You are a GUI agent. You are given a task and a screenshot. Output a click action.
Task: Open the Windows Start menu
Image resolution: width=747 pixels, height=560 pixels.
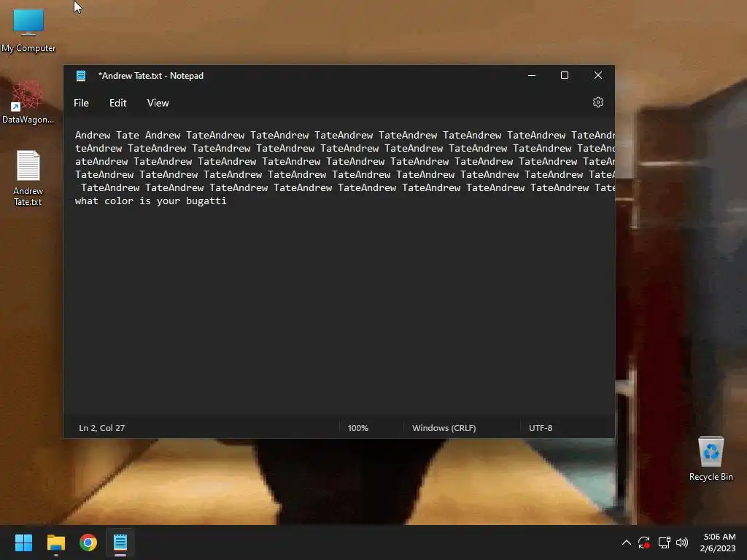[23, 542]
